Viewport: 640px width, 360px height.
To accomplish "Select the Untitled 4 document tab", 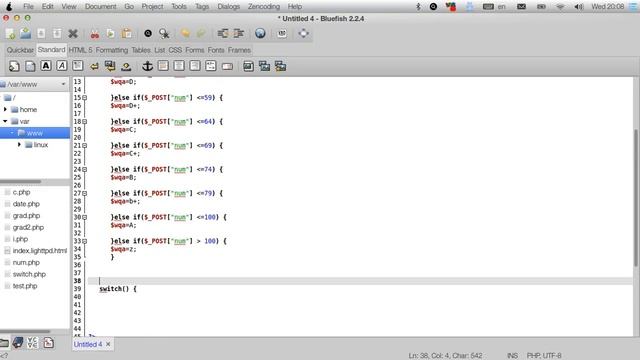I will tap(88, 344).
